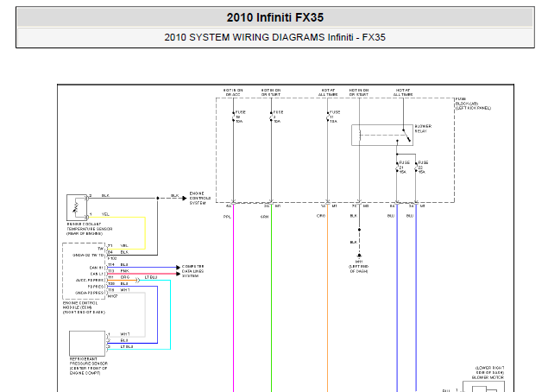The height and width of the screenshot is (392, 548).
Task: Click the 2010 System Wiring Diagrams subtitle
Action: 274,37
